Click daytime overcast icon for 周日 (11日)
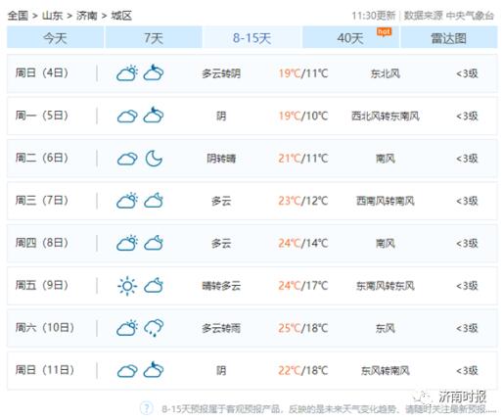The width and height of the screenshot is (504, 420). click(x=127, y=371)
